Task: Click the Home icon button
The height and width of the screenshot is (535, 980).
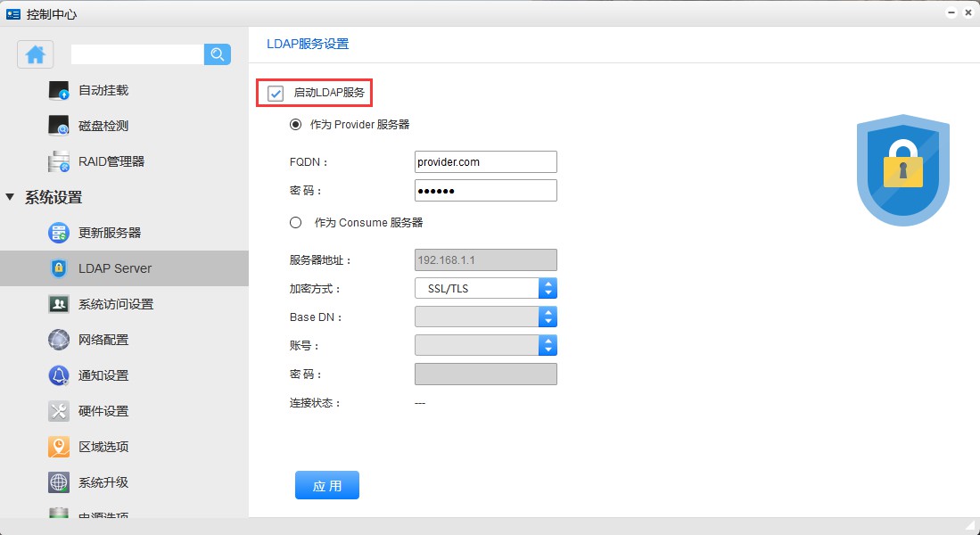Action: coord(36,54)
